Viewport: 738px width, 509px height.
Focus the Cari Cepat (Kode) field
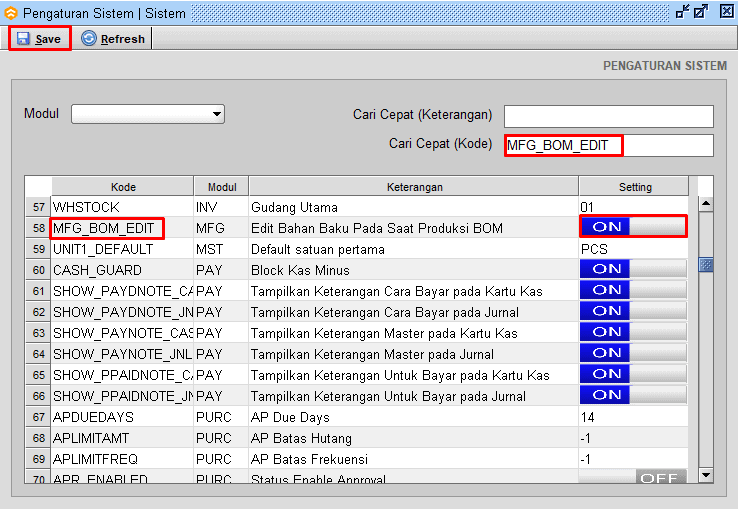[609, 145]
